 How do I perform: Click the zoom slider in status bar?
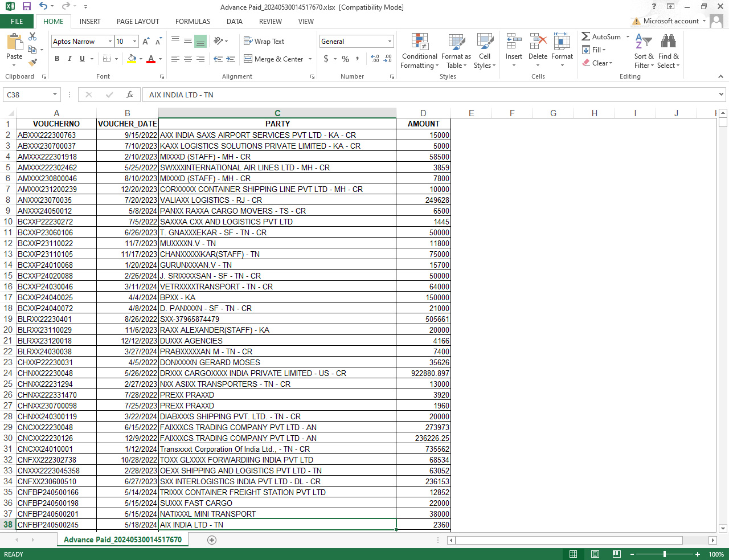664,554
